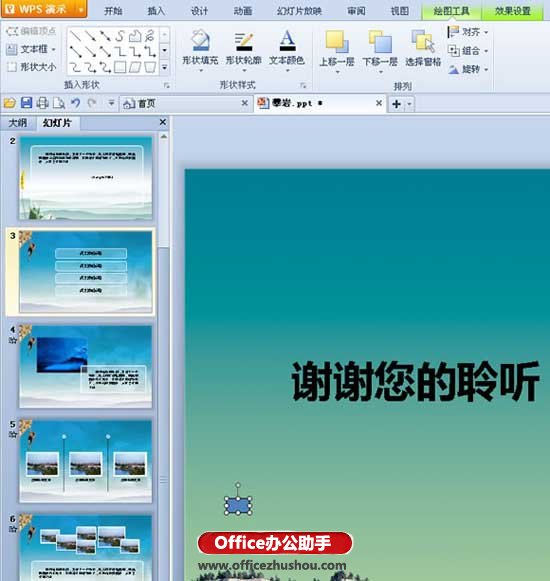Image resolution: width=550 pixels, height=581 pixels.
Task: Expand the shape gallery more arrow
Action: click(x=165, y=67)
